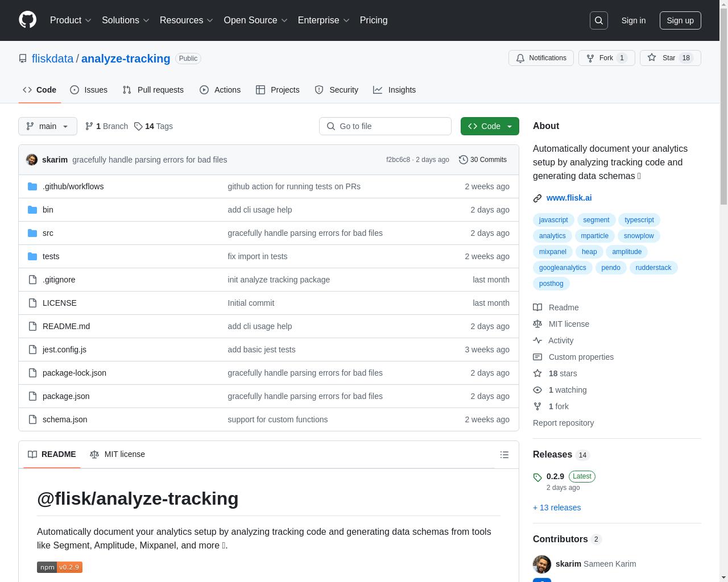
Task: Open the bin folder icon
Action: [32, 210]
